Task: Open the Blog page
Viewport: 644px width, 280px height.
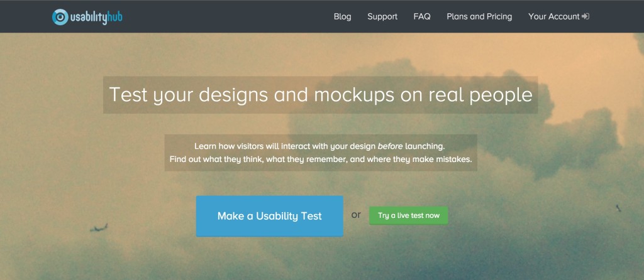Action: [343, 16]
